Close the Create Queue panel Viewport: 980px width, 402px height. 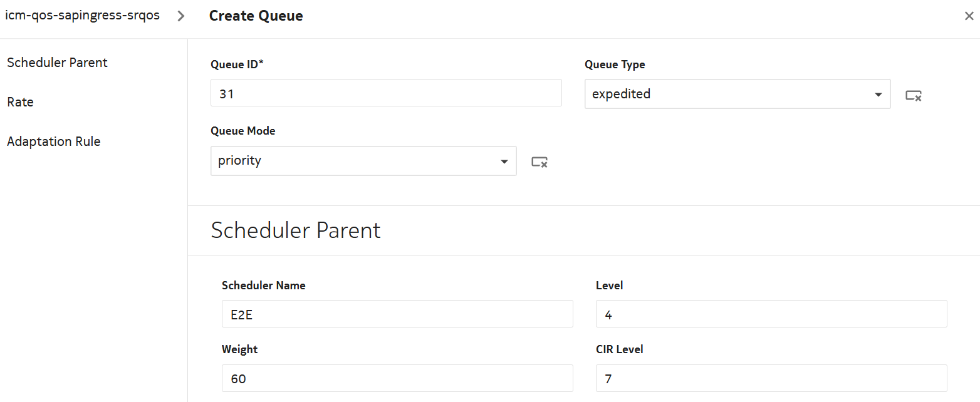(969, 16)
